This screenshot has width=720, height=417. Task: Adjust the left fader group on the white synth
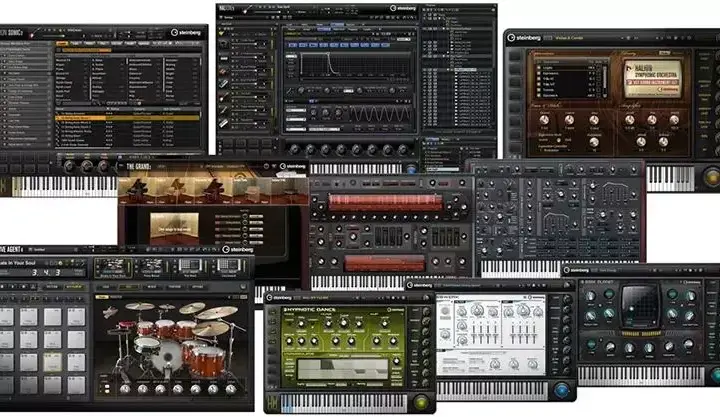(x=483, y=334)
